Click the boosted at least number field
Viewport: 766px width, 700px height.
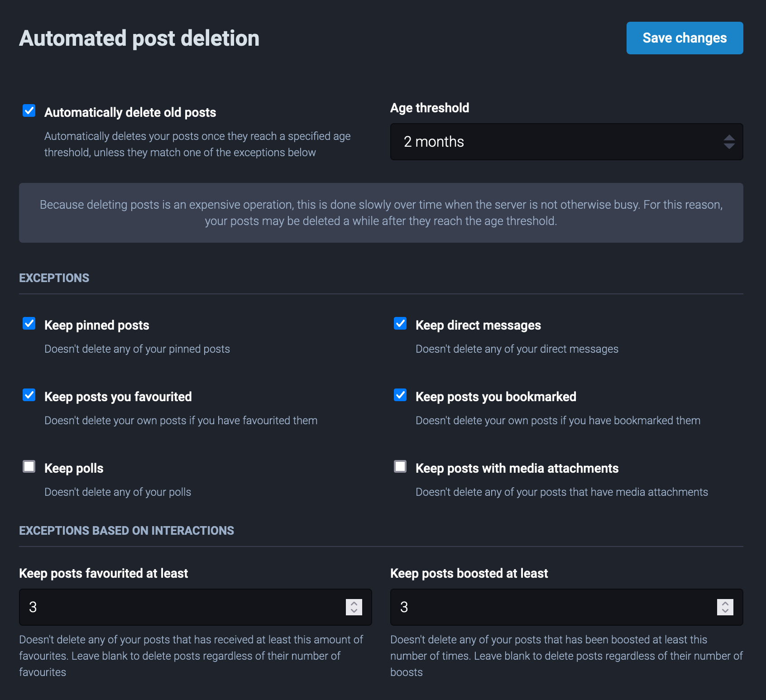(x=552, y=607)
